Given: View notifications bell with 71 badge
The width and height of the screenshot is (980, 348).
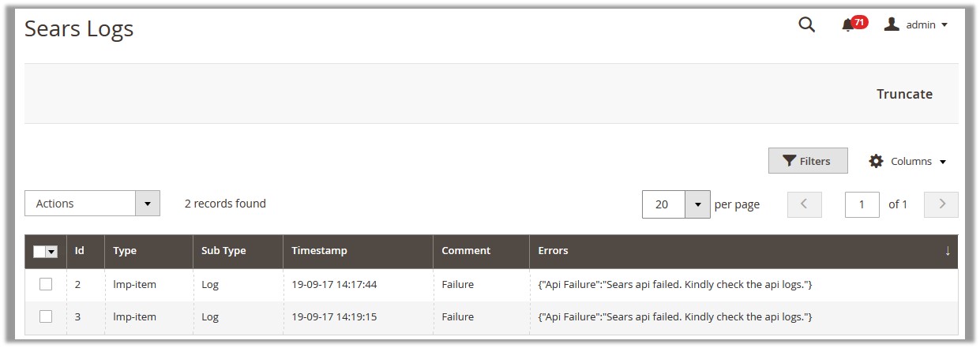Looking at the screenshot, I should click(854, 24).
